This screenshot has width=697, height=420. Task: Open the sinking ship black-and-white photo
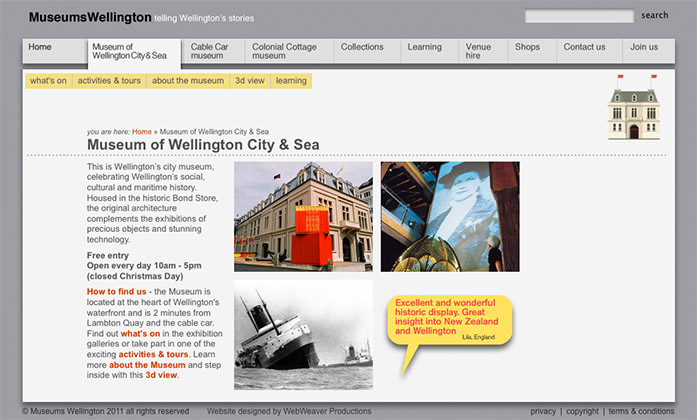point(304,335)
